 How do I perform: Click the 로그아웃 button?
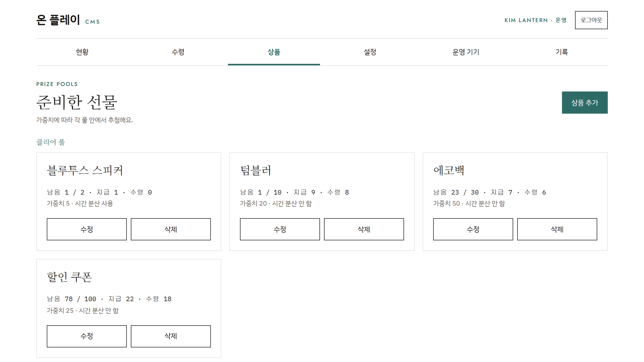[x=591, y=20]
